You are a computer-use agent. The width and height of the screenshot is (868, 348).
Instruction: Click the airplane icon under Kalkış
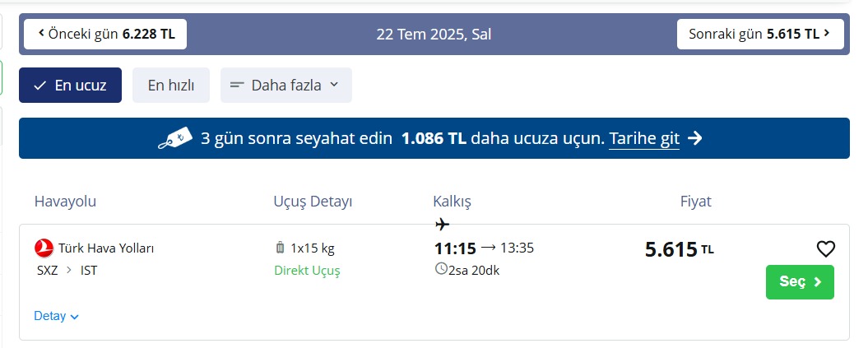(x=442, y=225)
